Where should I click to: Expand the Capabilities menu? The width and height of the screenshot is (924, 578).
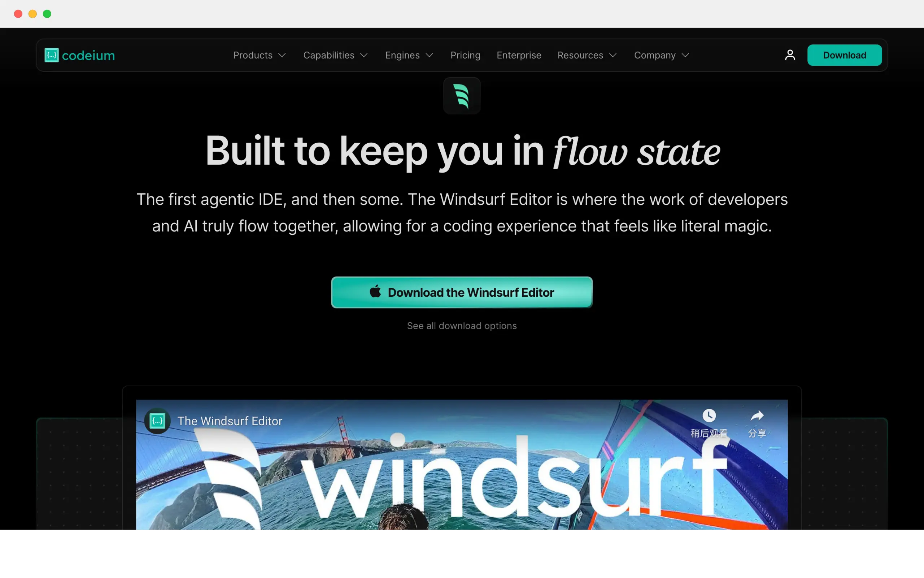tap(335, 55)
